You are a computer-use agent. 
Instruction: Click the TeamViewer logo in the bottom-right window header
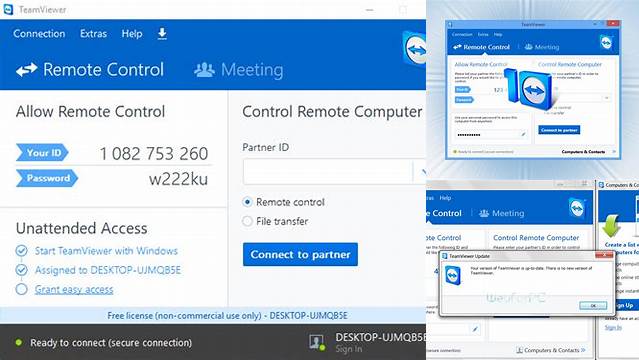point(577,208)
